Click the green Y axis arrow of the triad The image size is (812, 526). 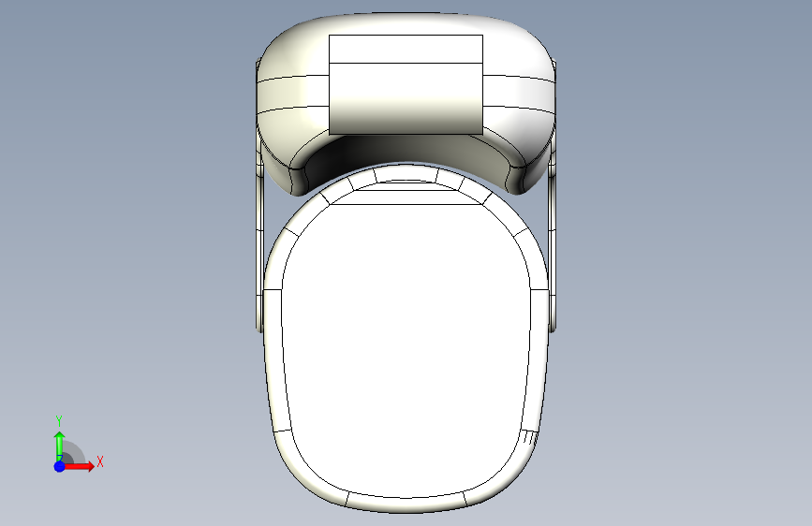(x=60, y=445)
